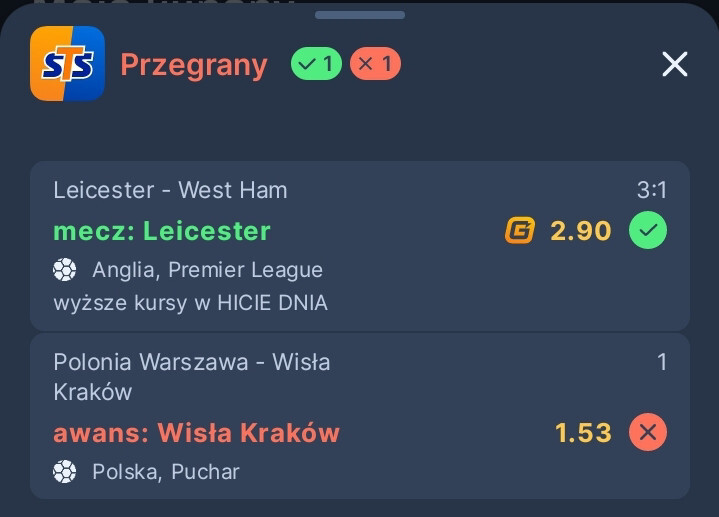
Task: Tap the red cross for Wisła Kraków bet
Action: (648, 432)
